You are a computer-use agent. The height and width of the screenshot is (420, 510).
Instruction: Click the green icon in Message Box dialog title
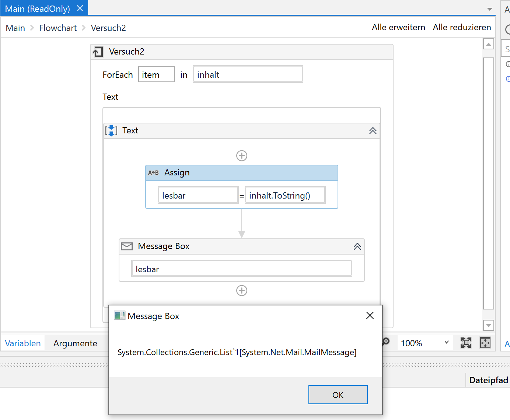tap(119, 315)
